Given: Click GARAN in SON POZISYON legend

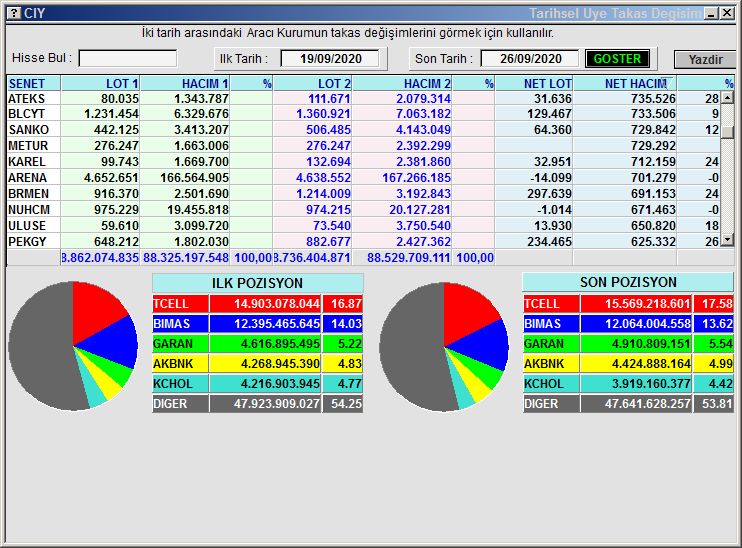Looking at the screenshot, I should (x=551, y=344).
